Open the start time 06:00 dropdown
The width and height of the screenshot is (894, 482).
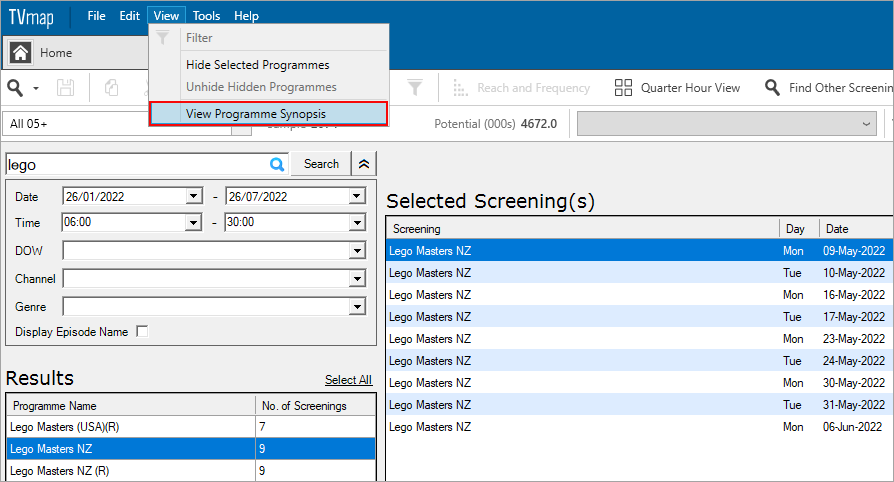[194, 222]
